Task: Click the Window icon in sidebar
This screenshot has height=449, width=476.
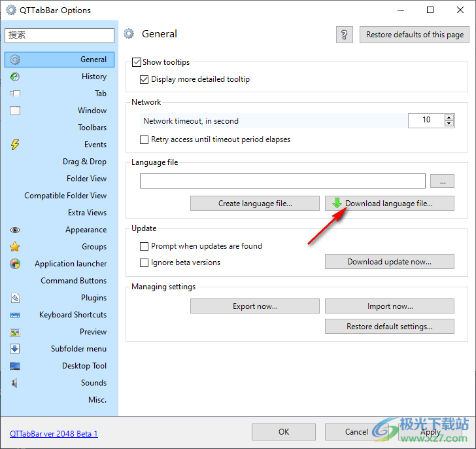Action: (x=15, y=111)
